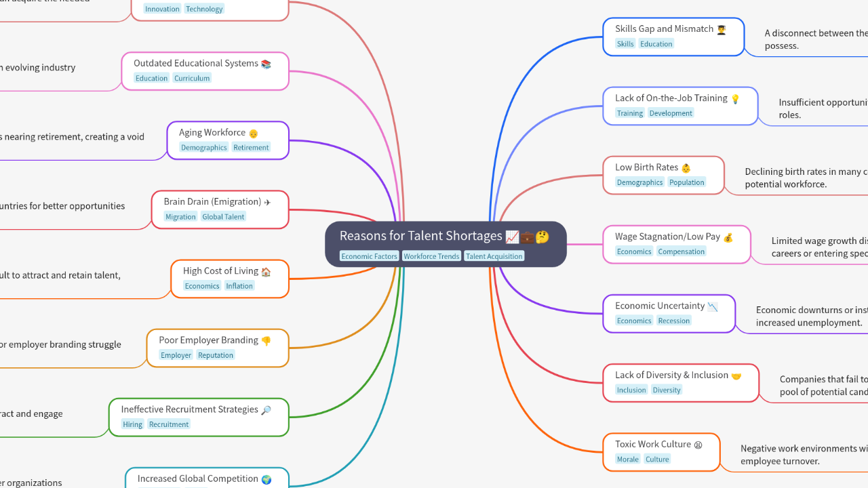Click the books icon on Outdated Educational Systems
Image resolution: width=868 pixels, height=488 pixels.
tap(266, 64)
